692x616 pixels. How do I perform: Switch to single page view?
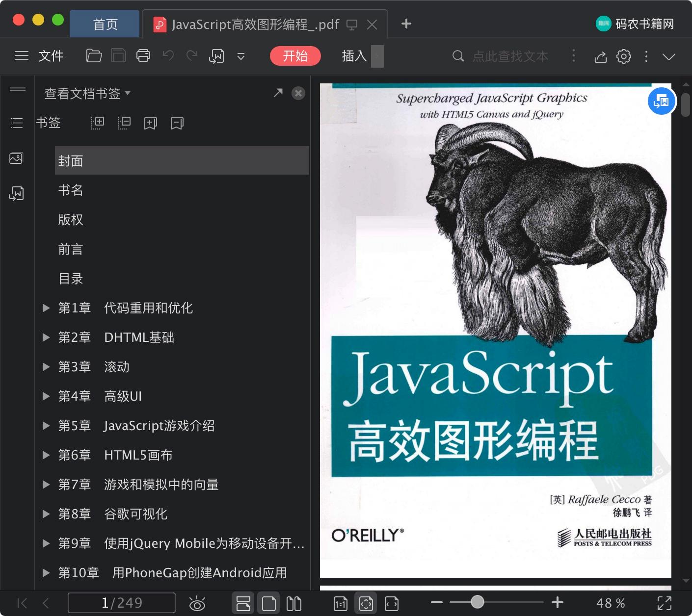tap(269, 603)
